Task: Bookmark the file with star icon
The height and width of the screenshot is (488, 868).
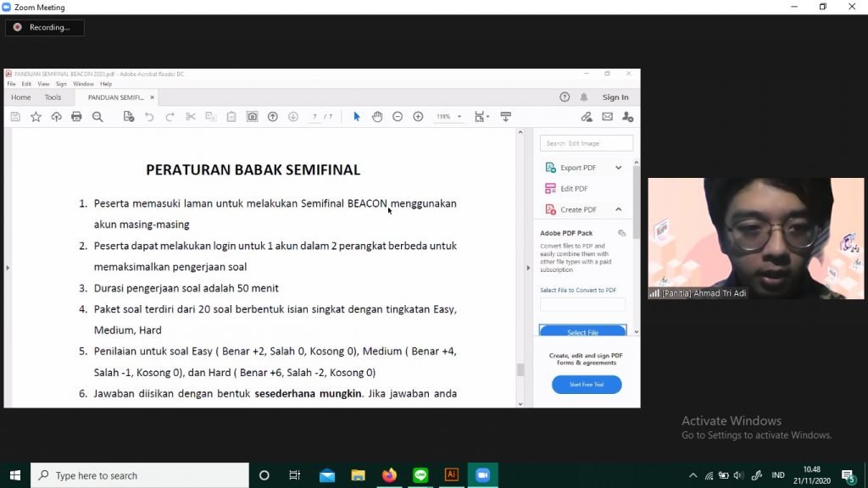Action: pyautogui.click(x=36, y=117)
